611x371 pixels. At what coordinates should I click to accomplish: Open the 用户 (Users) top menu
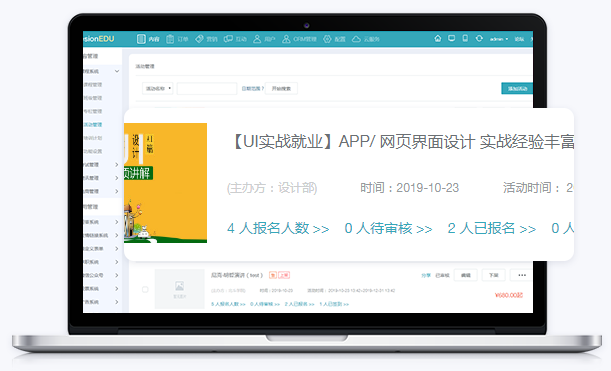(264, 39)
